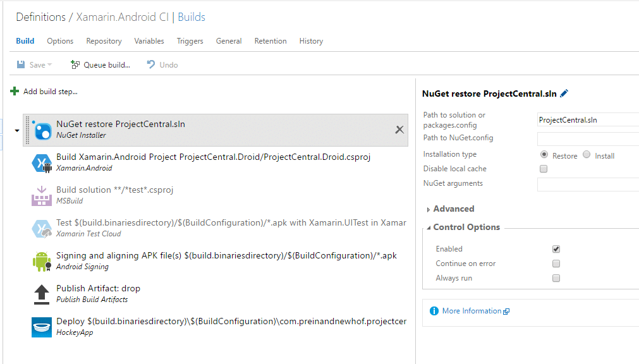Image resolution: width=639 pixels, height=364 pixels.
Task: Click the MSBuild step icon
Action: point(42,196)
